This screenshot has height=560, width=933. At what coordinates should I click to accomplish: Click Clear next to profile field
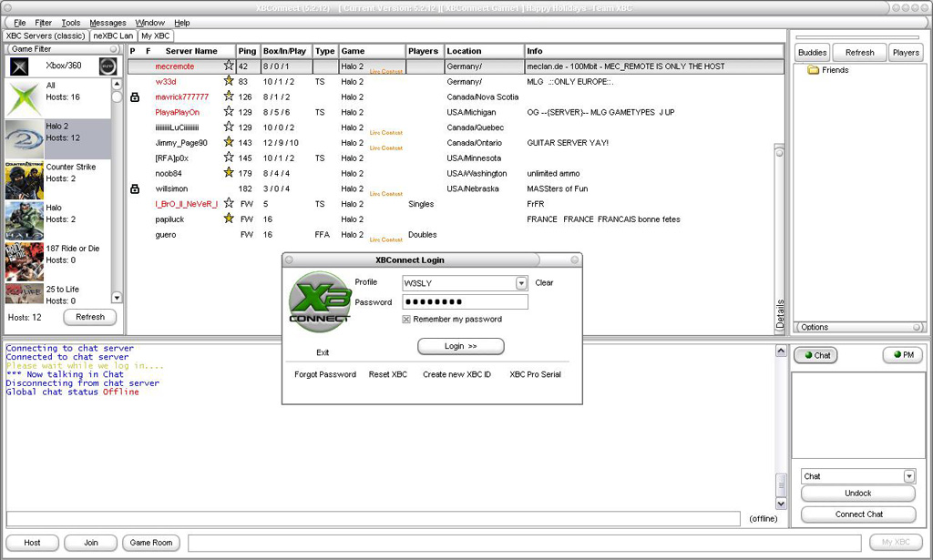pos(544,283)
